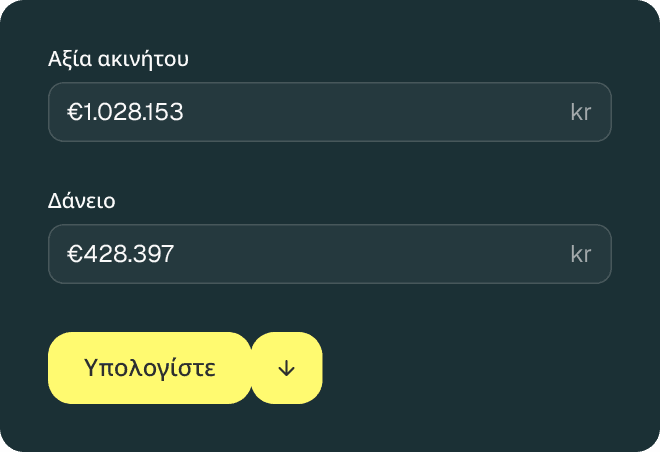660x452 pixels.
Task: Click the Υπολογίστε text on the yellow button
Action: (150, 368)
